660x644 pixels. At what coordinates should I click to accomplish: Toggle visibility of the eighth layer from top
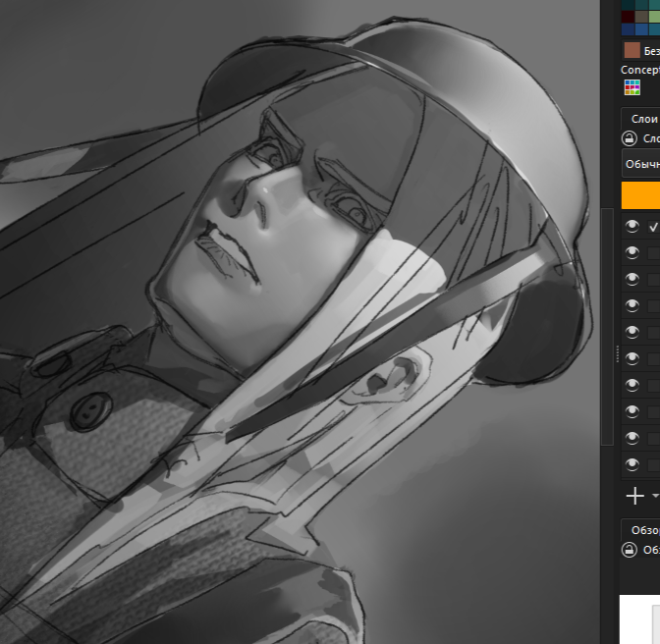[632, 411]
